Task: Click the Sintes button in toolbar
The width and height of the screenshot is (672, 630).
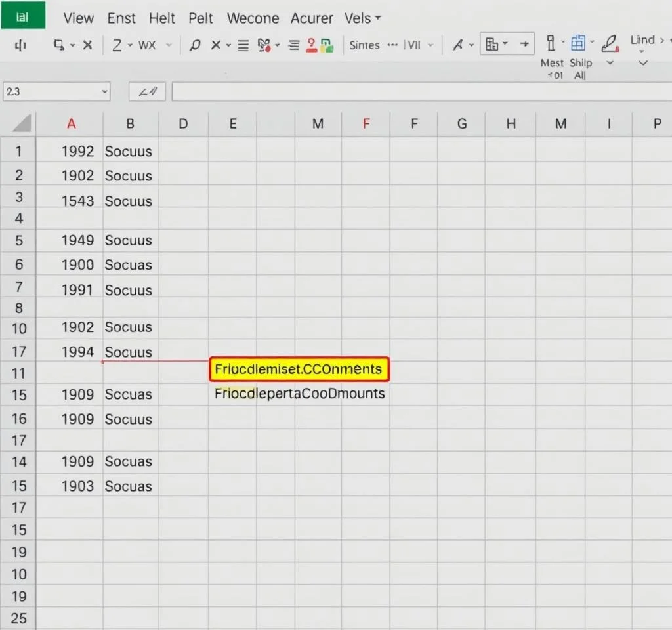Action: pos(364,45)
